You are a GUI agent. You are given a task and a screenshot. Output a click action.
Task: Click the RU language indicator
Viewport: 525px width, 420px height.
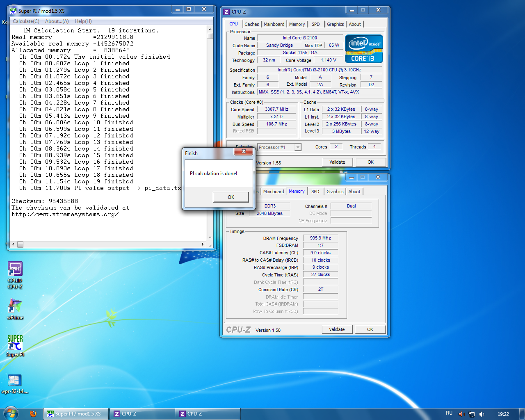pyautogui.click(x=449, y=413)
